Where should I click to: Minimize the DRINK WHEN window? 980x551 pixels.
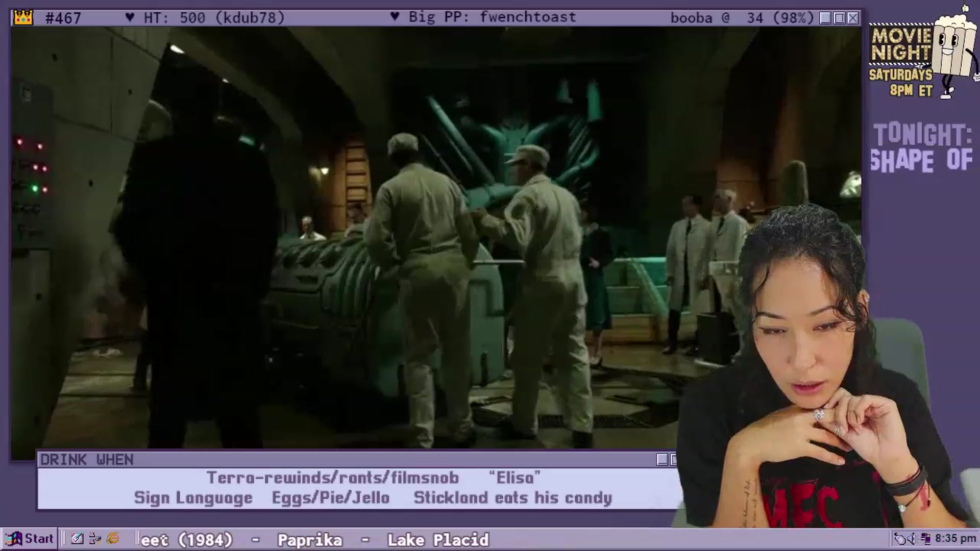(x=662, y=460)
